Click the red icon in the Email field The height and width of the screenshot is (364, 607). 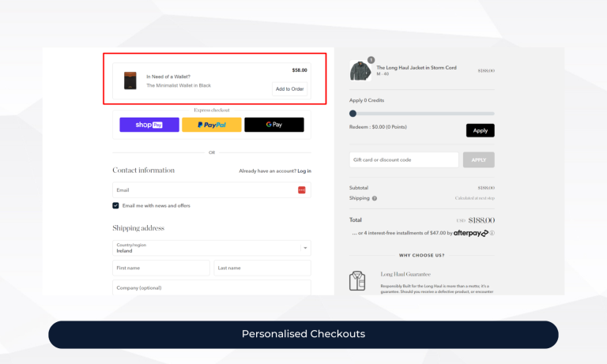[x=302, y=190]
